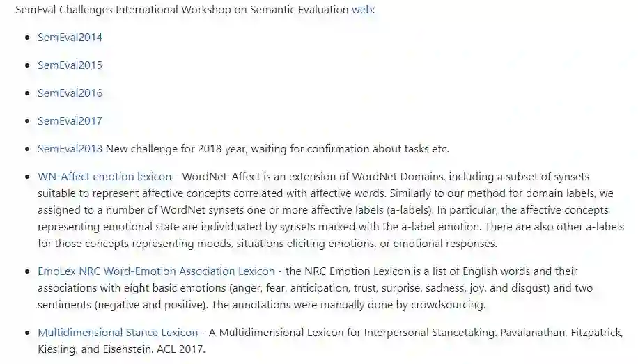Screen dimensions: 638x364
Task: Click the bullet beside Multidimensional Stance Lexicon
Action: pyautogui.click(x=27, y=333)
